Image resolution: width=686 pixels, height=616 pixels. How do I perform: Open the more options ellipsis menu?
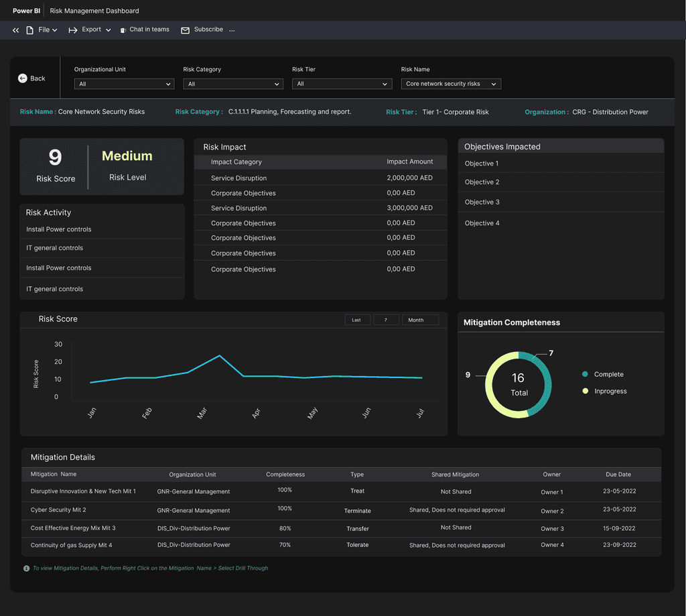point(232,30)
